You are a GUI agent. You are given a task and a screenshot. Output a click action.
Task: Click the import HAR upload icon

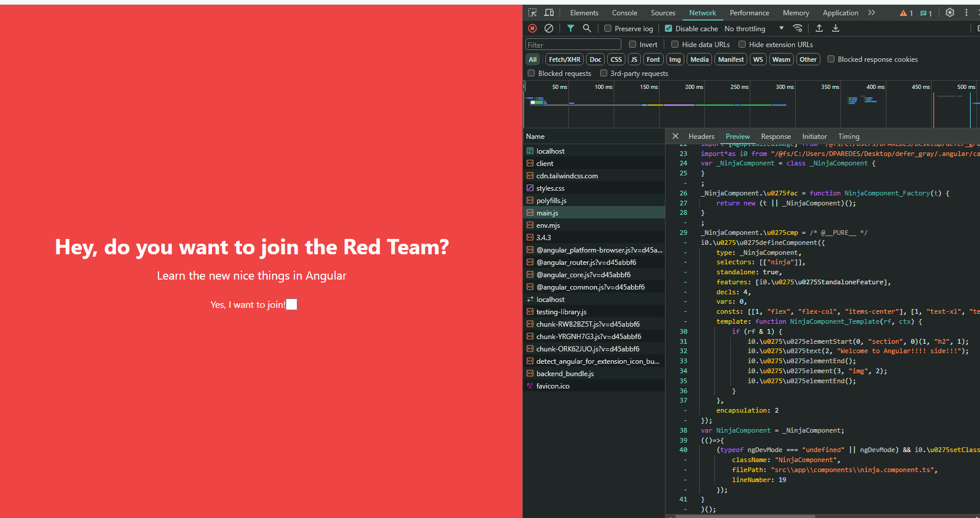point(819,28)
